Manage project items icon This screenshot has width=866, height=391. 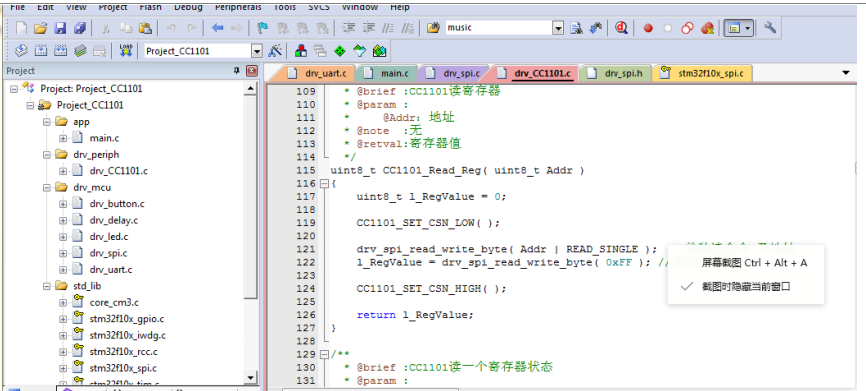pos(301,51)
